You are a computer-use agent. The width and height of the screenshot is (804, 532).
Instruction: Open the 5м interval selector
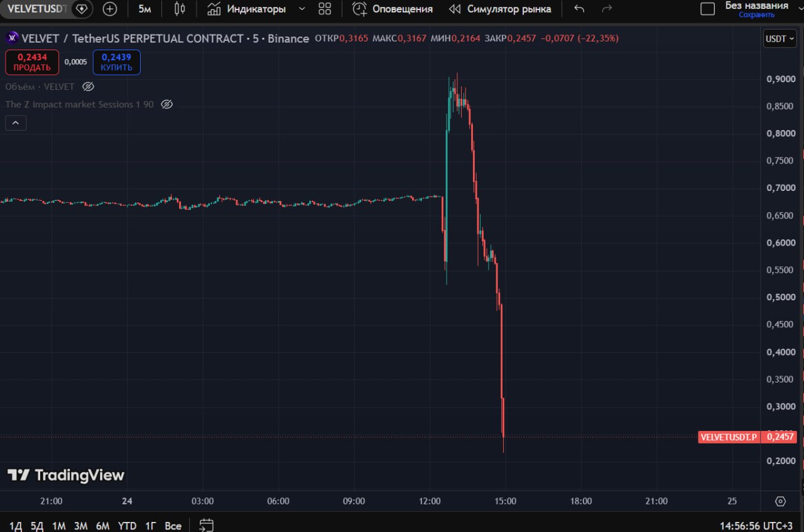[x=144, y=9]
